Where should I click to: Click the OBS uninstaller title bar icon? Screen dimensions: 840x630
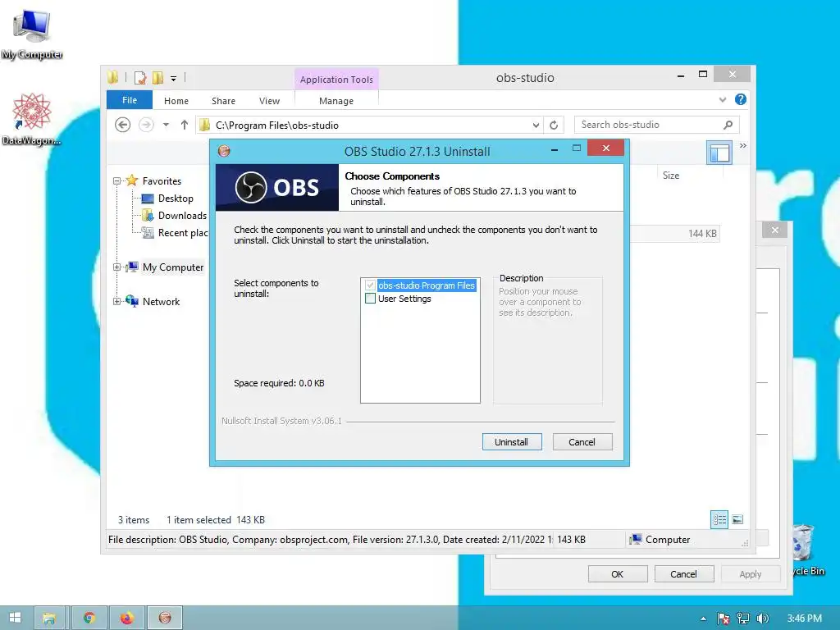[225, 151]
